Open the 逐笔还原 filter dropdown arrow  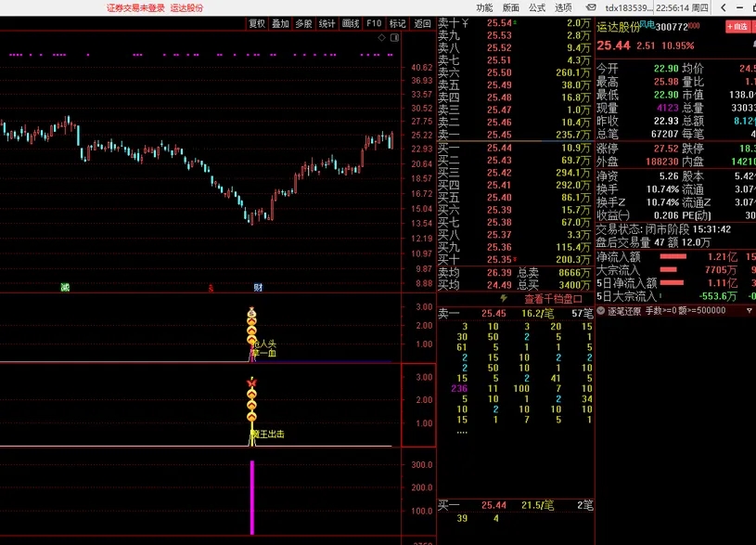pos(750,311)
